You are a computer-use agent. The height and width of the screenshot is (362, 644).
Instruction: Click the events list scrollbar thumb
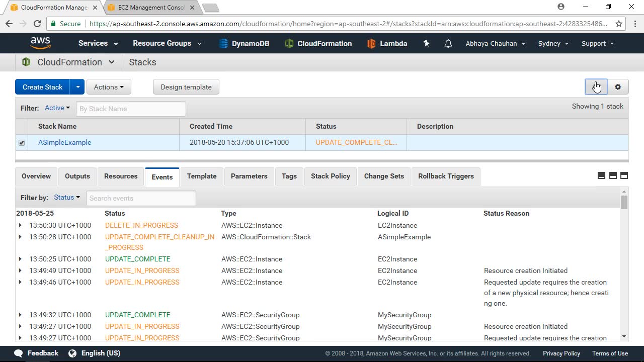[624, 202]
